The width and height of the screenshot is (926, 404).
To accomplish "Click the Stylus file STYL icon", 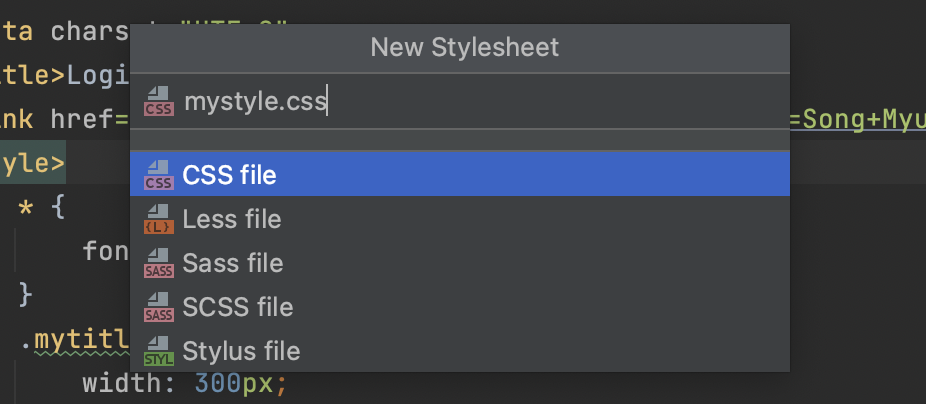I will coord(159,351).
